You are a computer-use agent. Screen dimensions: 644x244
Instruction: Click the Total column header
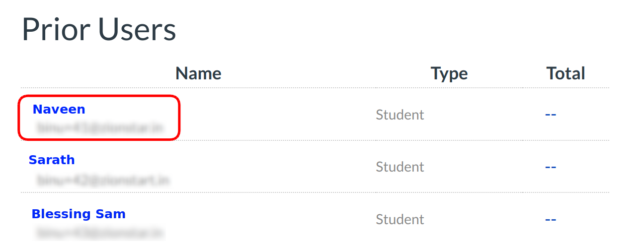click(565, 74)
